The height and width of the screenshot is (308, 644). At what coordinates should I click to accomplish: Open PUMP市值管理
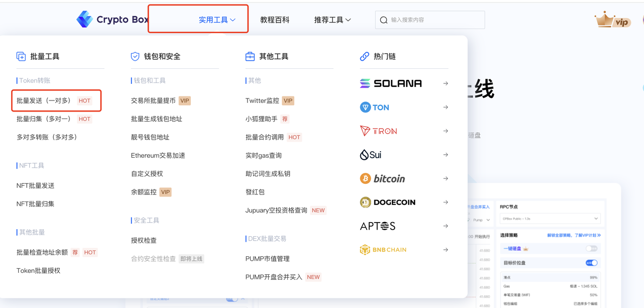(268, 259)
